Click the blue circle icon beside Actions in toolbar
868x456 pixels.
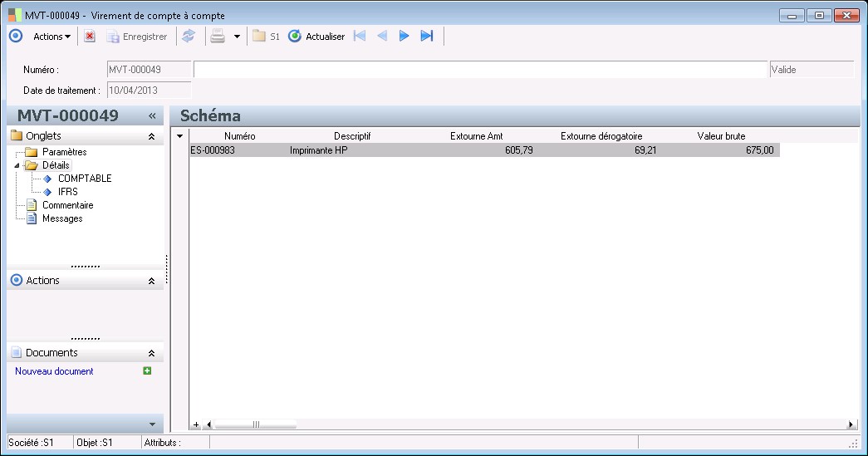point(16,37)
